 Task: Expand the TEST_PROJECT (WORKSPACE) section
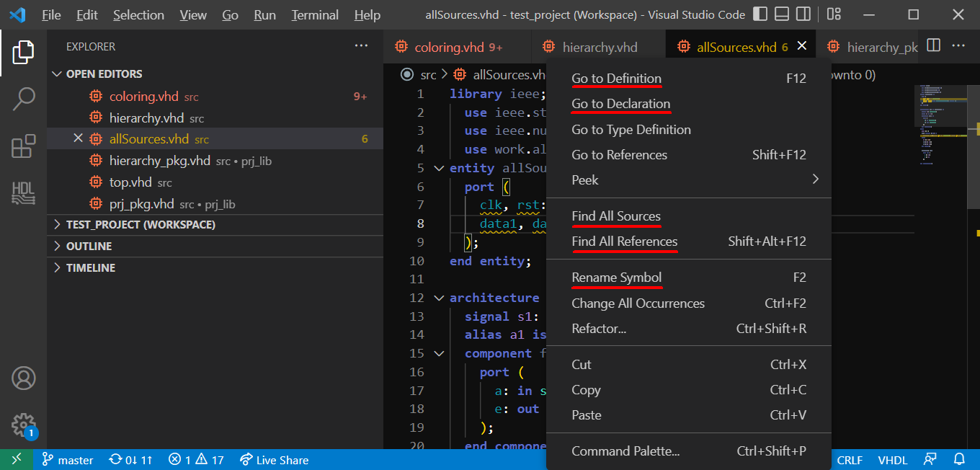[215, 224]
